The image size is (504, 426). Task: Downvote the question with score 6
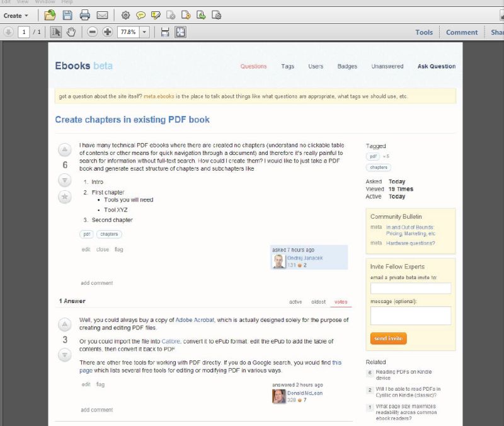click(x=65, y=180)
